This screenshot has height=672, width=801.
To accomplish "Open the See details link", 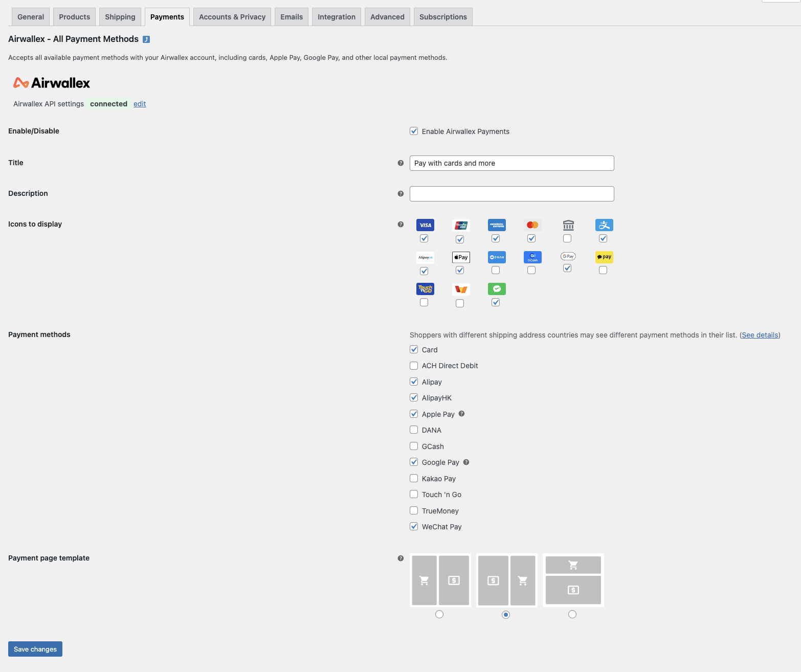I will point(759,335).
